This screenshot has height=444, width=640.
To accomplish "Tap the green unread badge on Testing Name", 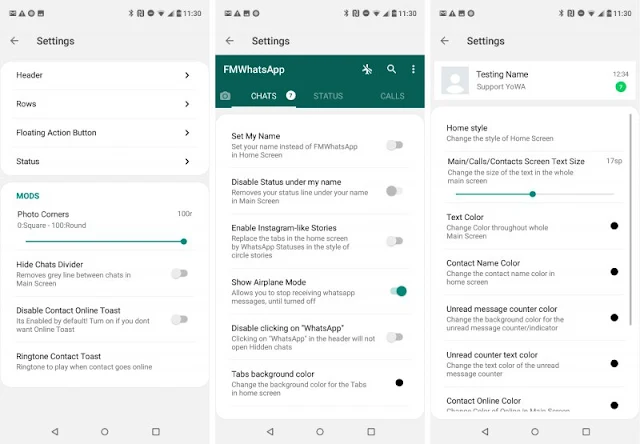I will click(621, 87).
